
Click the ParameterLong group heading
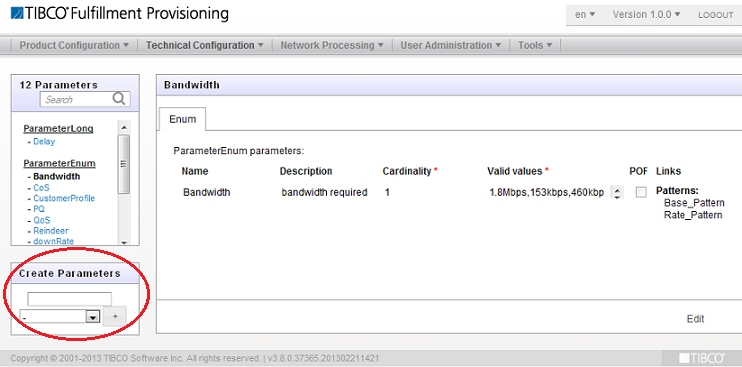coord(58,129)
